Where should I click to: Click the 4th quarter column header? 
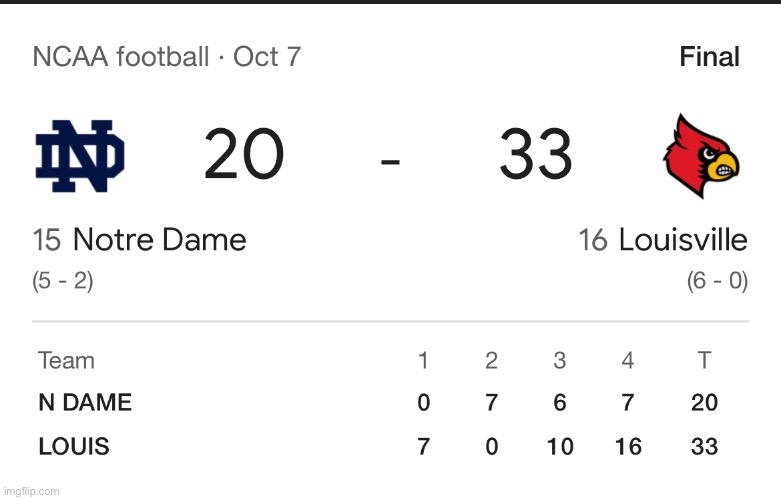point(627,361)
